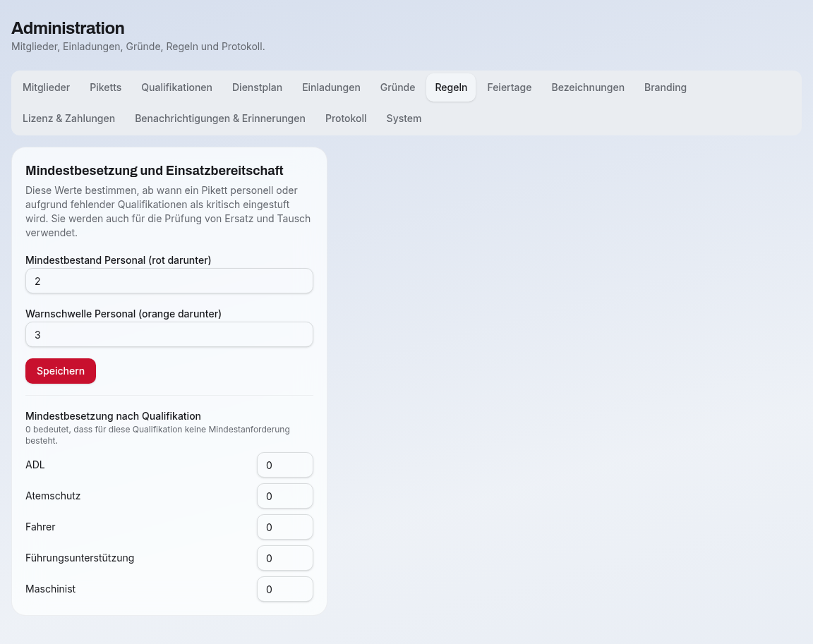Open the Feiertage tab

(x=509, y=87)
